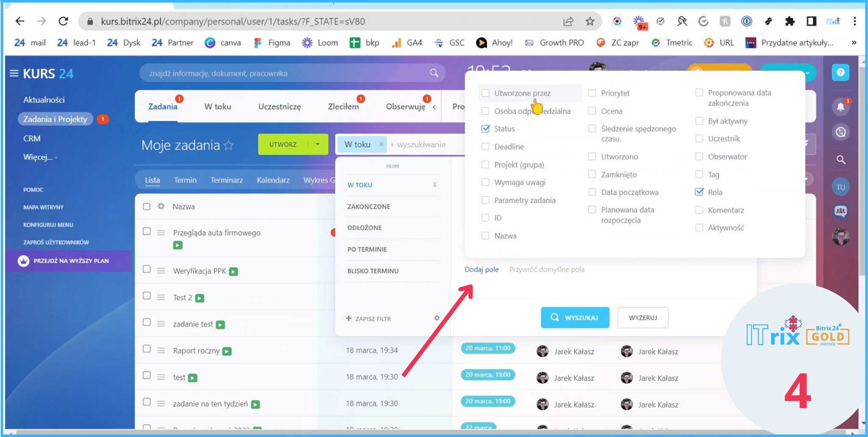Viewport: 868px width, 437px height.
Task: Select the Zakończone filter preset
Action: (369, 206)
